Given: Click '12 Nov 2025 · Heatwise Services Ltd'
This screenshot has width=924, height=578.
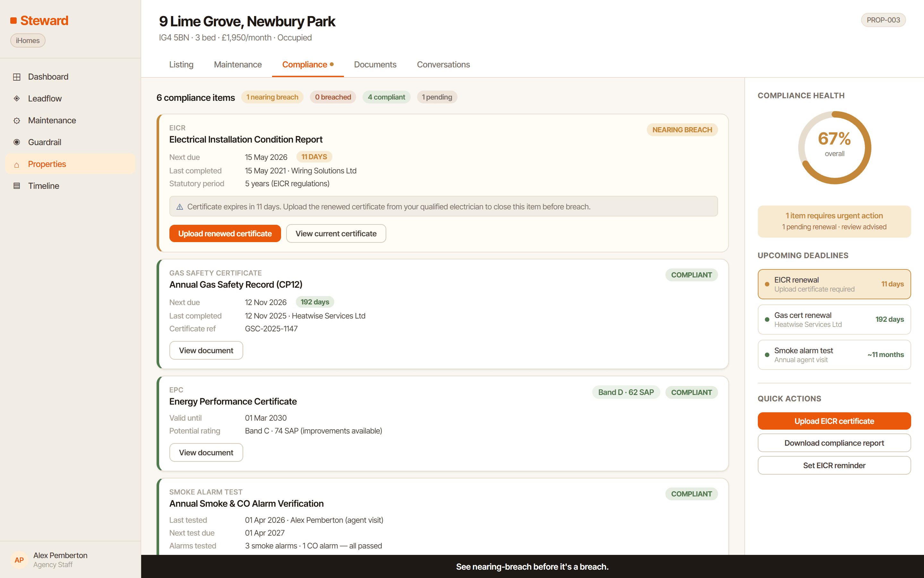Looking at the screenshot, I should 305,316.
